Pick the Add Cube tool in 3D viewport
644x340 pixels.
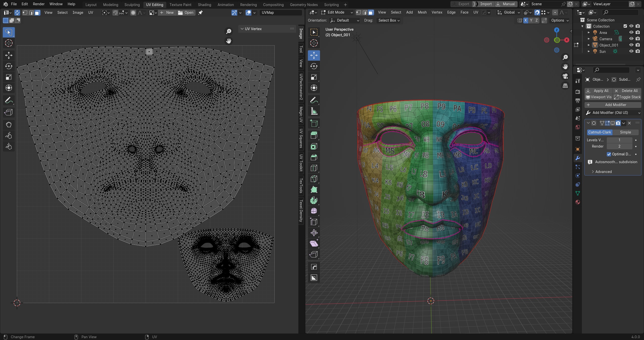[x=314, y=123]
